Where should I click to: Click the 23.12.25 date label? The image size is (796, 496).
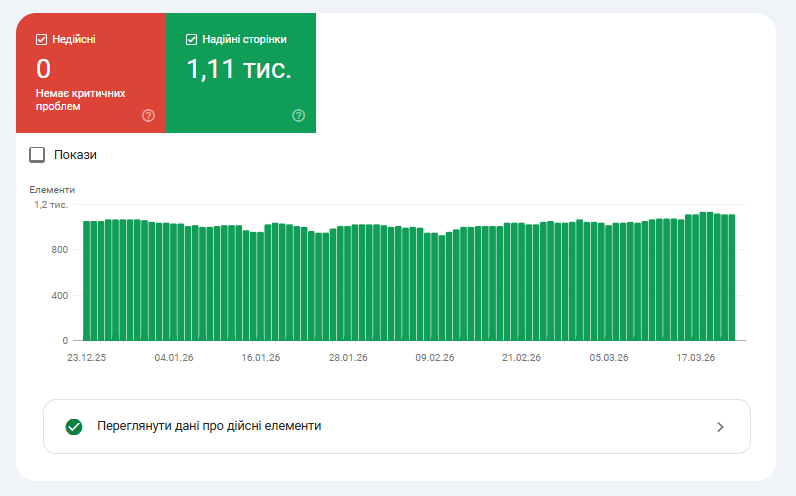[86, 358]
